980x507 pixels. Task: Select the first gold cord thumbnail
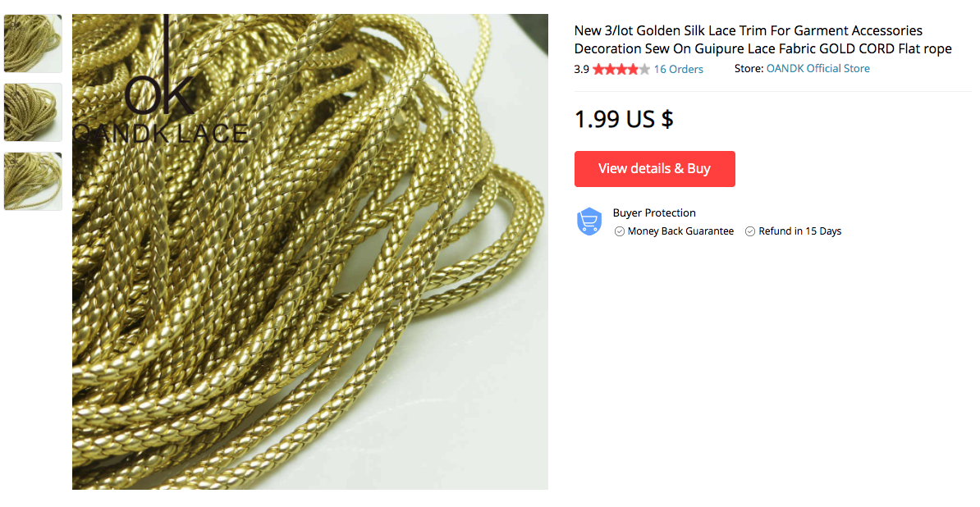(33, 43)
